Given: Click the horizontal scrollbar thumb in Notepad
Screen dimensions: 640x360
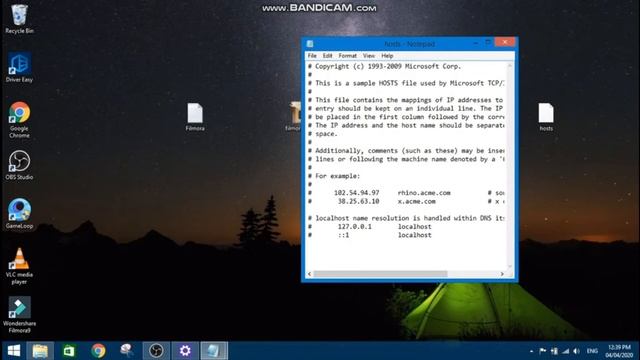Looking at the screenshot, I should pos(380,274).
